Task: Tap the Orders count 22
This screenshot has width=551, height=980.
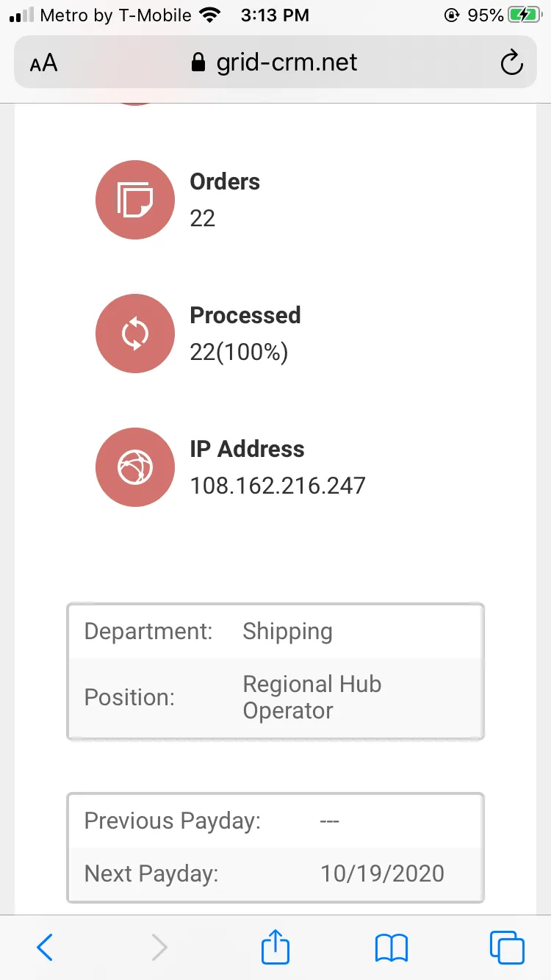Action: [x=203, y=218]
